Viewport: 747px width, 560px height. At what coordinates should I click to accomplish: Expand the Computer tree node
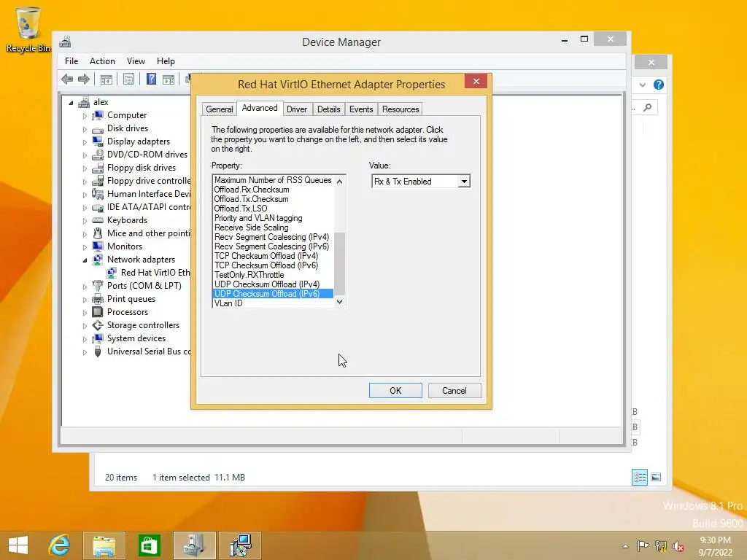click(x=85, y=116)
